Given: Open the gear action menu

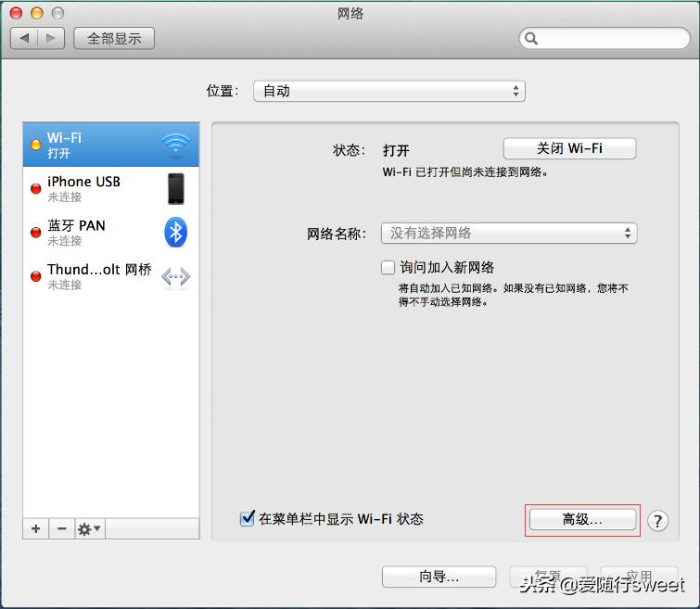Looking at the screenshot, I should coord(90,529).
